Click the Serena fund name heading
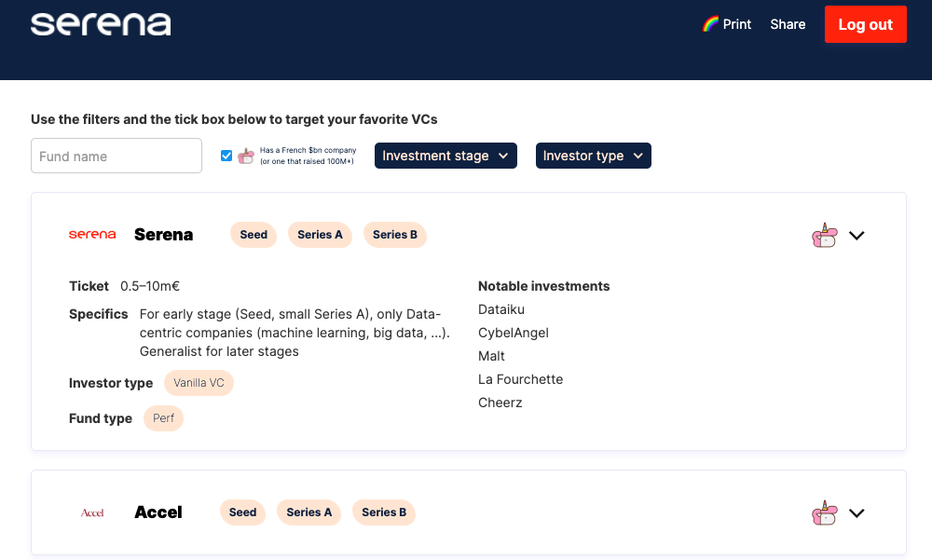The height and width of the screenshot is (560, 932). tap(163, 235)
